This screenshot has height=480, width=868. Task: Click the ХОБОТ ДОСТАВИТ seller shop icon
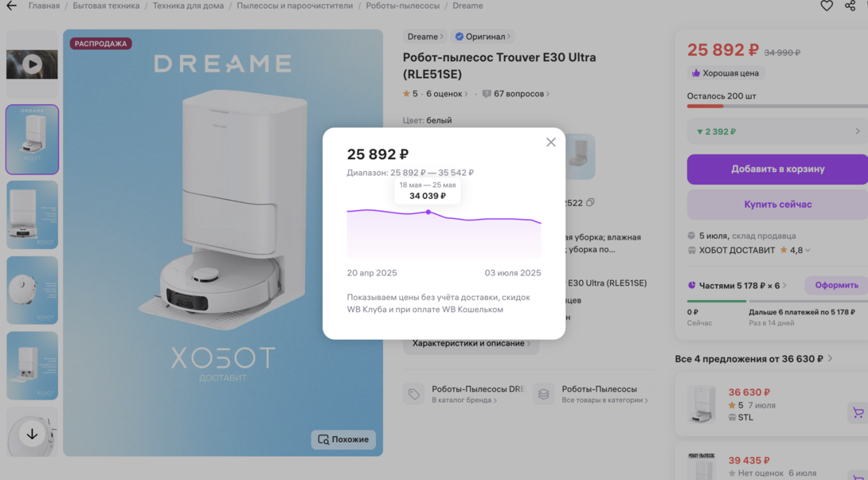(691, 250)
